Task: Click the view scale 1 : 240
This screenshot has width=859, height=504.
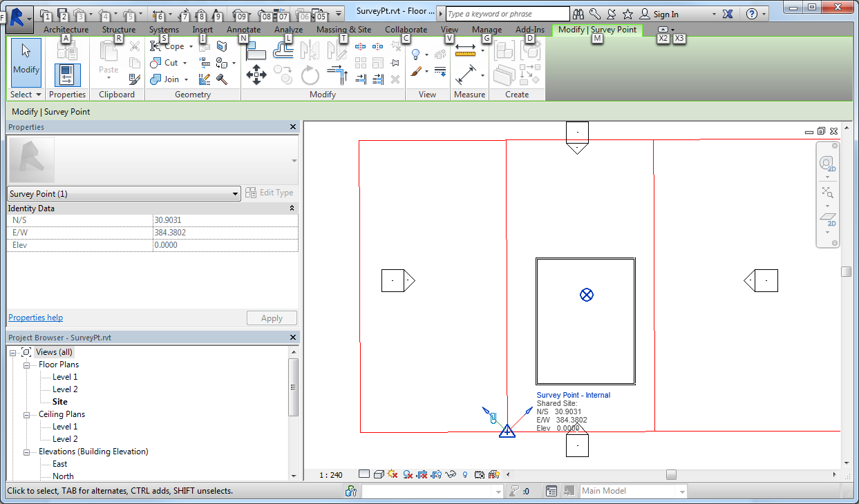Action: pos(330,475)
